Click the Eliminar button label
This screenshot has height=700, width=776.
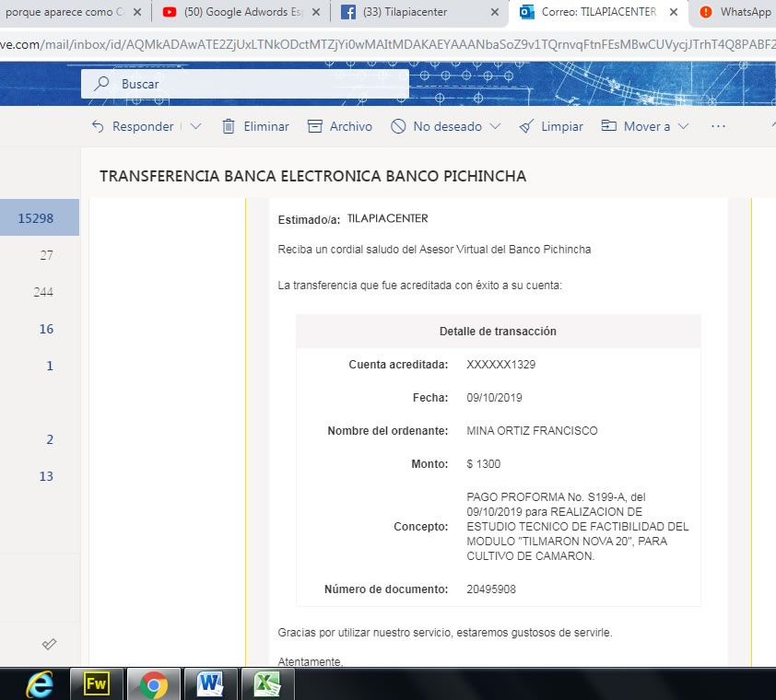[266, 126]
